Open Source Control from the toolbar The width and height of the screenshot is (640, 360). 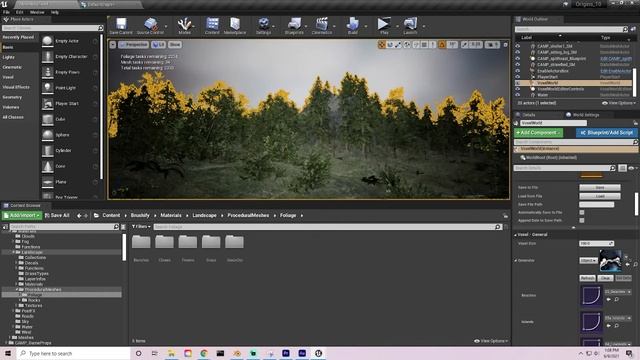[150, 26]
